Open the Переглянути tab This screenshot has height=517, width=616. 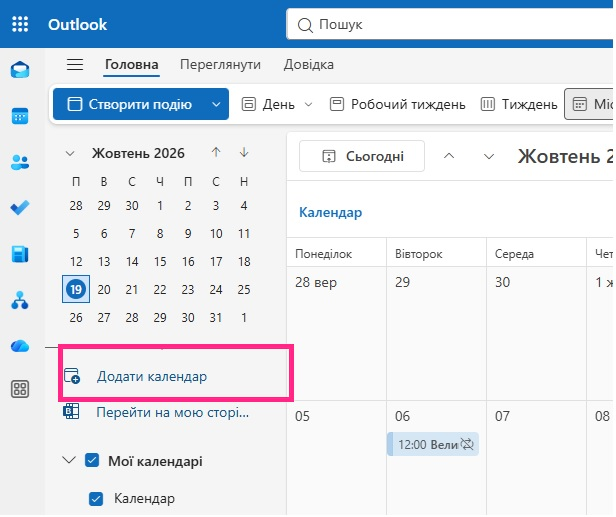point(220,65)
